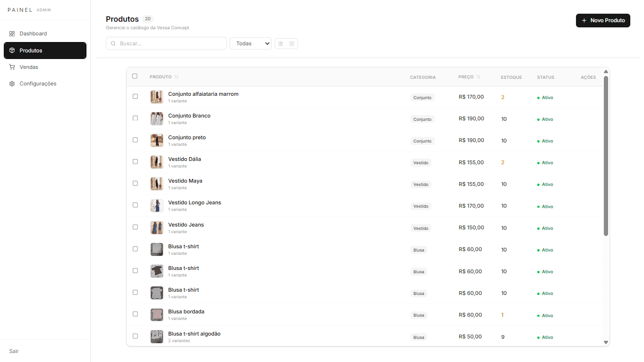Sort by Preço column arrows
The image size is (644, 362).
coord(479,77)
